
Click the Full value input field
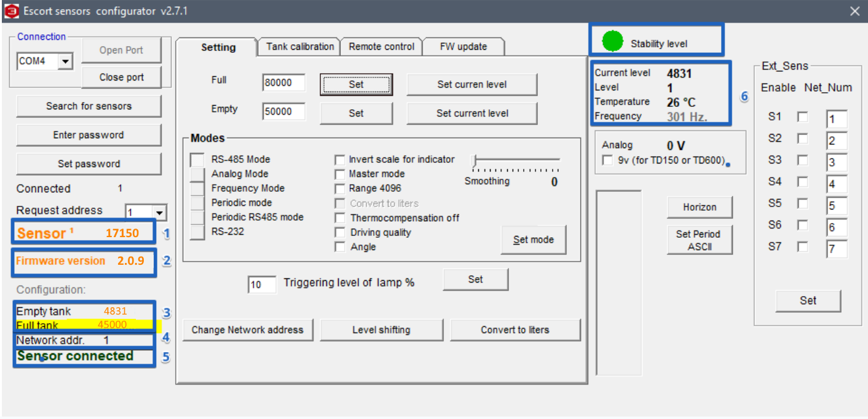coord(283,83)
